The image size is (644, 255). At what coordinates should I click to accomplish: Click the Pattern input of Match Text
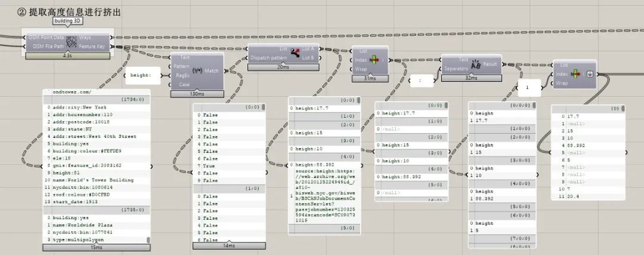[x=181, y=66]
